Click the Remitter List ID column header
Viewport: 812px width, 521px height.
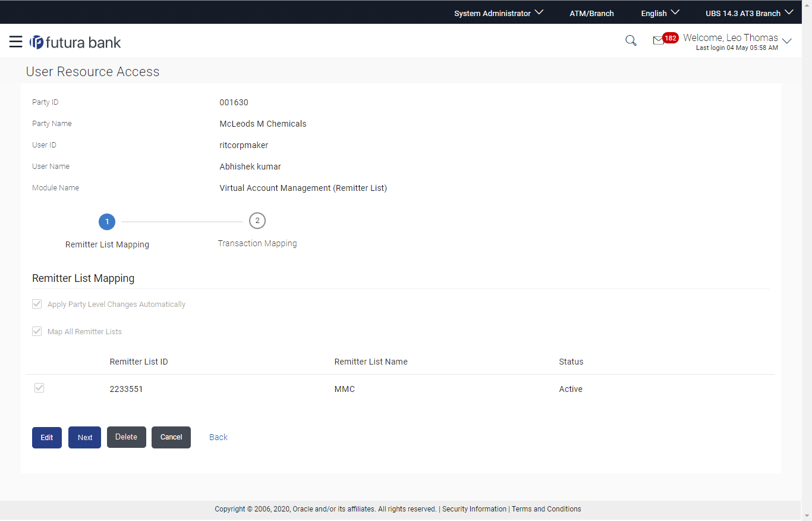(139, 362)
